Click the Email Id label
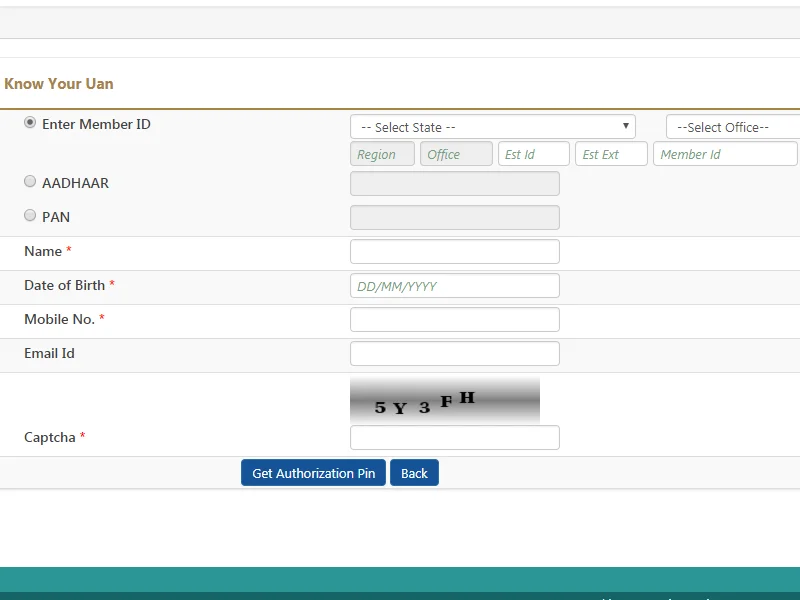800x600 pixels. (x=49, y=353)
